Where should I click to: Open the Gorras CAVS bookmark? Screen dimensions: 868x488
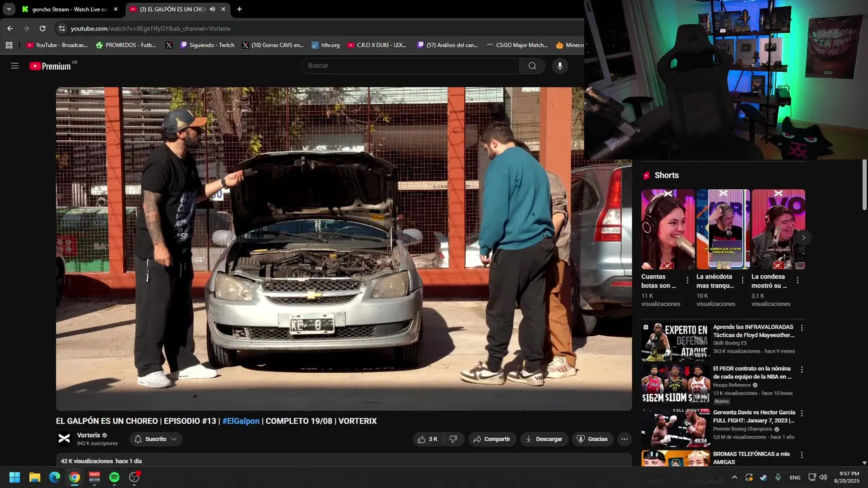273,45
